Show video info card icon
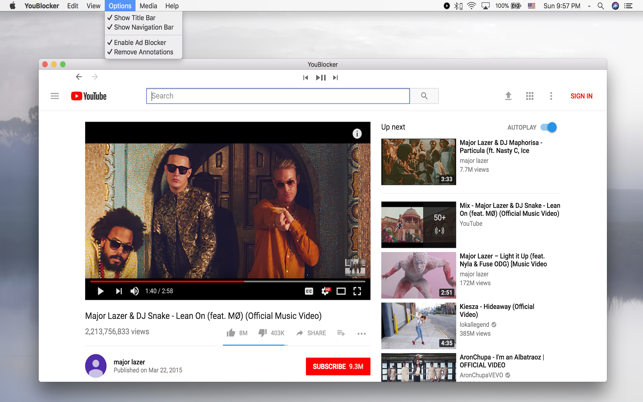The width and height of the screenshot is (643, 402). pos(357,134)
